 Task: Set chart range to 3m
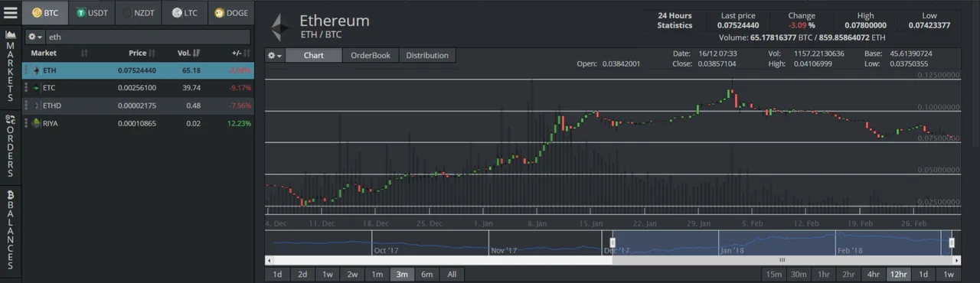click(402, 274)
